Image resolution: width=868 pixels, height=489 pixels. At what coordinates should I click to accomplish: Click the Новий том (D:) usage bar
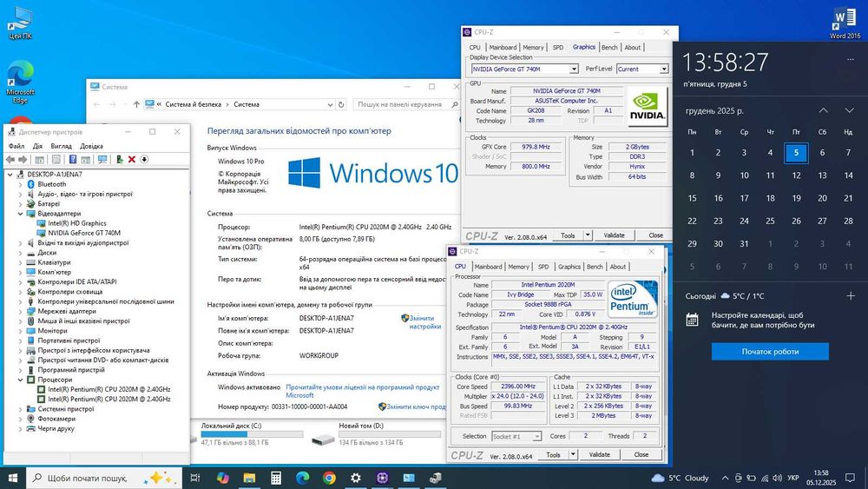(390, 435)
